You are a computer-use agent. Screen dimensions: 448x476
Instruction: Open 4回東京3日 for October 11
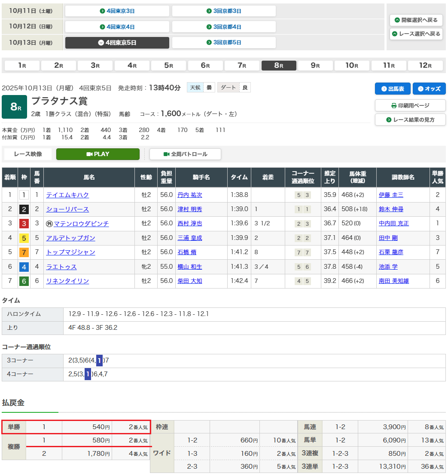(117, 11)
